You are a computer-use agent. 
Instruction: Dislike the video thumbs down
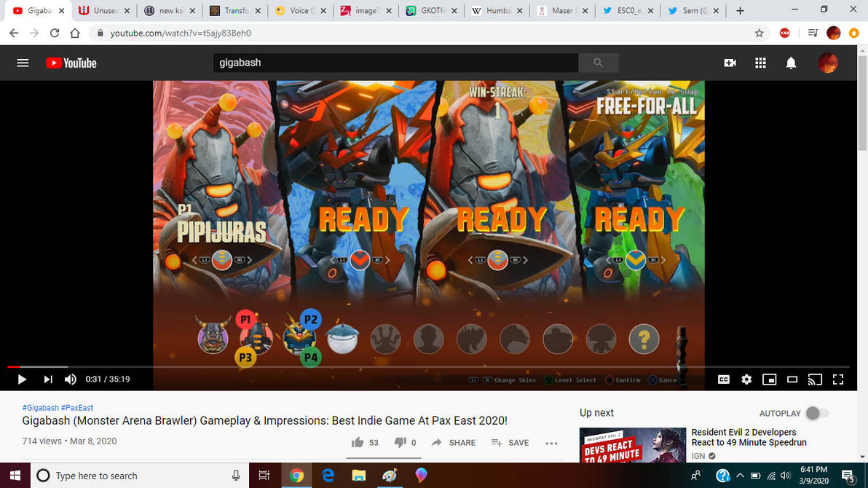[400, 442]
